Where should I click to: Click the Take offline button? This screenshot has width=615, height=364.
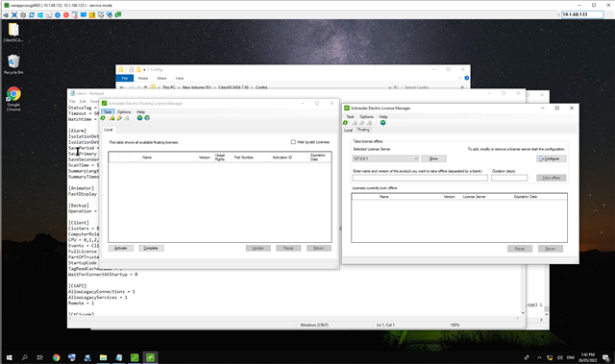point(551,178)
